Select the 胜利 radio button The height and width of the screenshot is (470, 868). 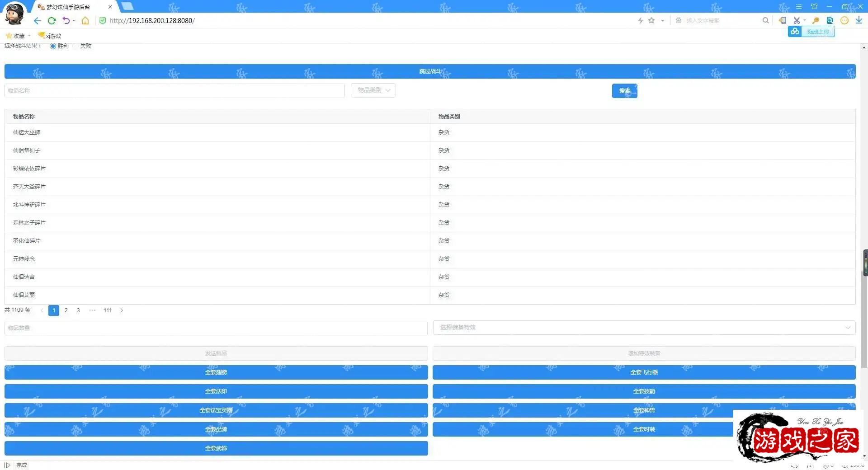coord(53,46)
